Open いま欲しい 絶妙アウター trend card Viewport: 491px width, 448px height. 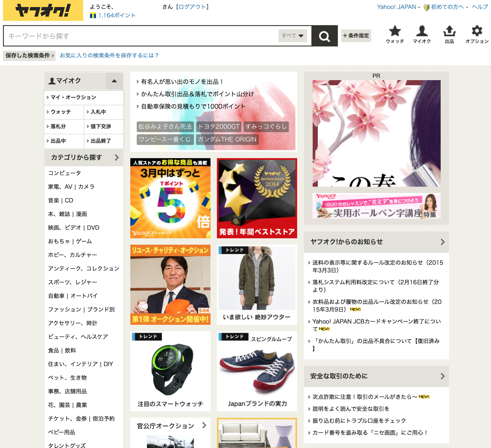[x=257, y=285]
